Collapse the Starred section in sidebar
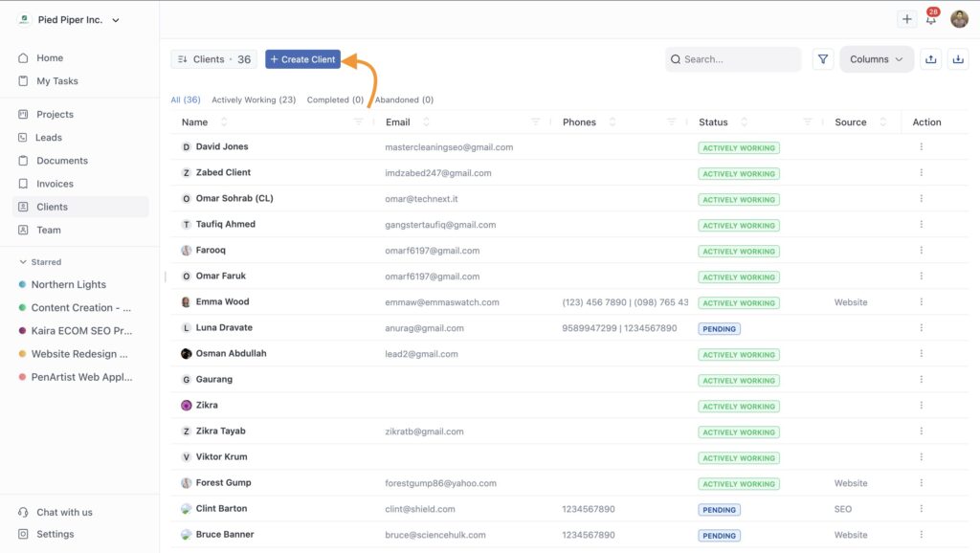The width and height of the screenshot is (980, 553). pos(24,262)
